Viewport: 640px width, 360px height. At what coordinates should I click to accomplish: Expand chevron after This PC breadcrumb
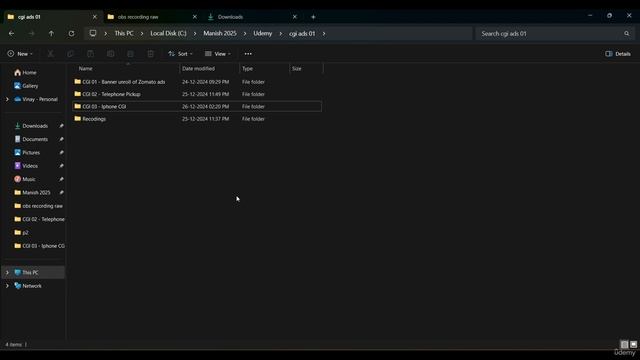[x=142, y=33]
